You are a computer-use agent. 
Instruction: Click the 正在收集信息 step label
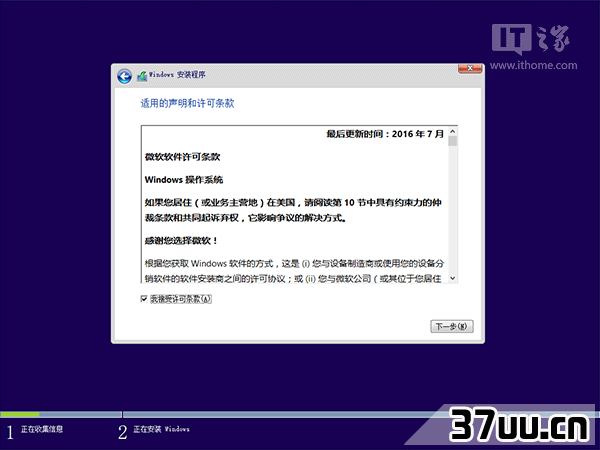tap(42, 429)
